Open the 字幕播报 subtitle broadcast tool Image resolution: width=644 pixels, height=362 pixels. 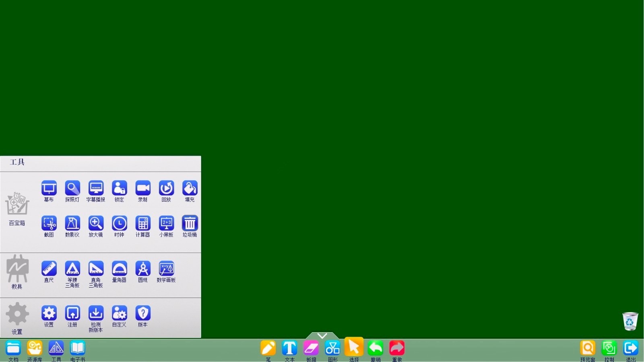(x=96, y=188)
